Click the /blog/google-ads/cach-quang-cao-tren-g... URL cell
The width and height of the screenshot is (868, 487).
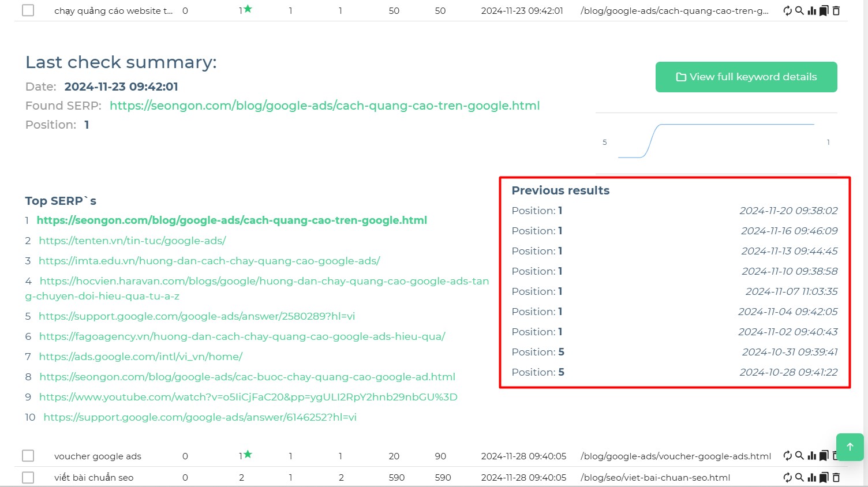coord(675,11)
